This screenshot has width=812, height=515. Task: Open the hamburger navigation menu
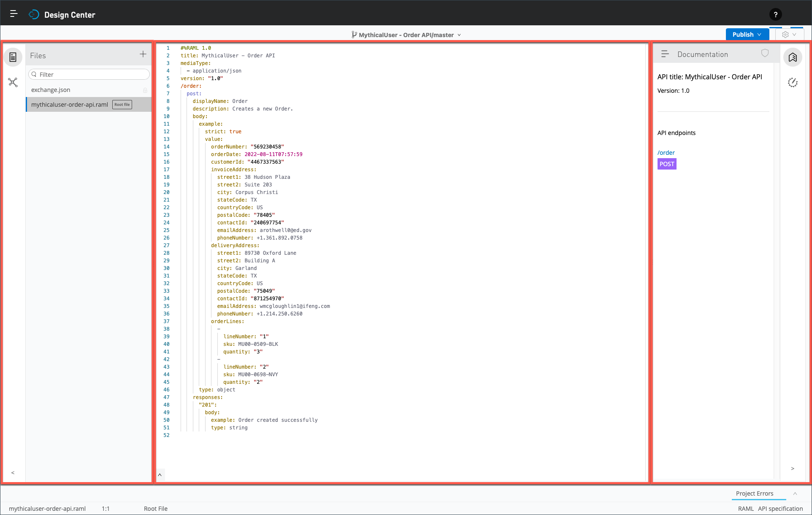coord(14,14)
